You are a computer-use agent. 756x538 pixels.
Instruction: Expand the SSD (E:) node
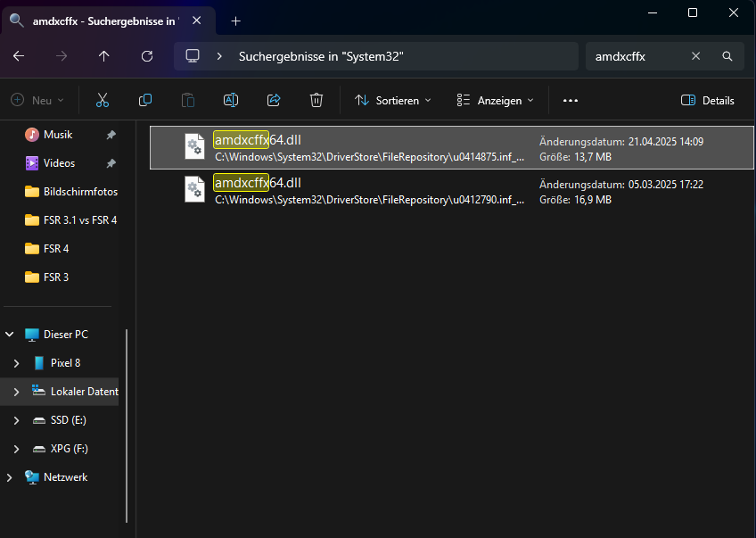point(16,420)
